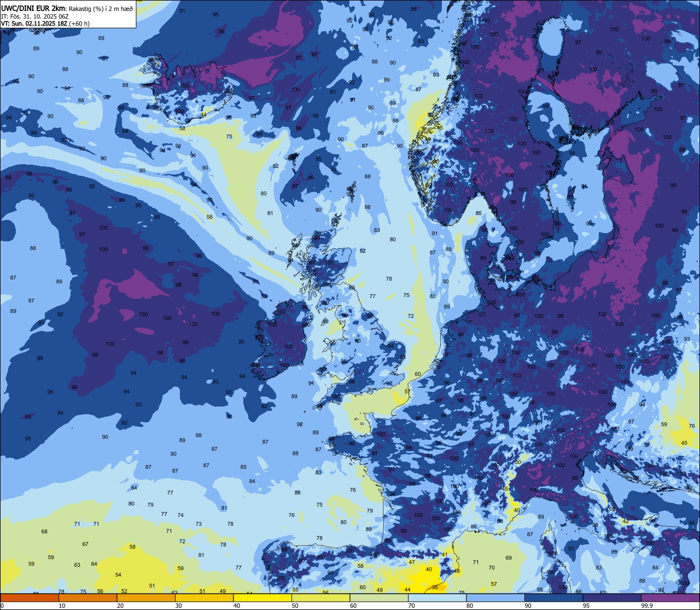Select the 50–60 legend color segment
The image size is (700, 610).
pyautogui.click(x=320, y=598)
